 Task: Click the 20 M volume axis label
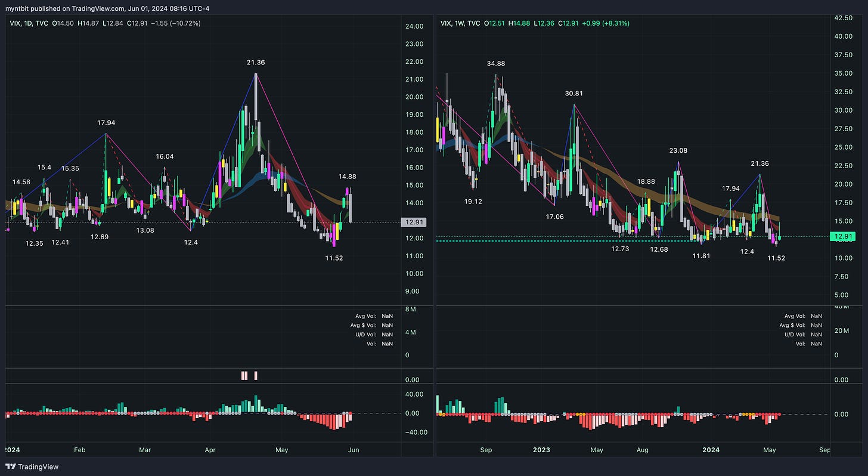[x=841, y=331]
